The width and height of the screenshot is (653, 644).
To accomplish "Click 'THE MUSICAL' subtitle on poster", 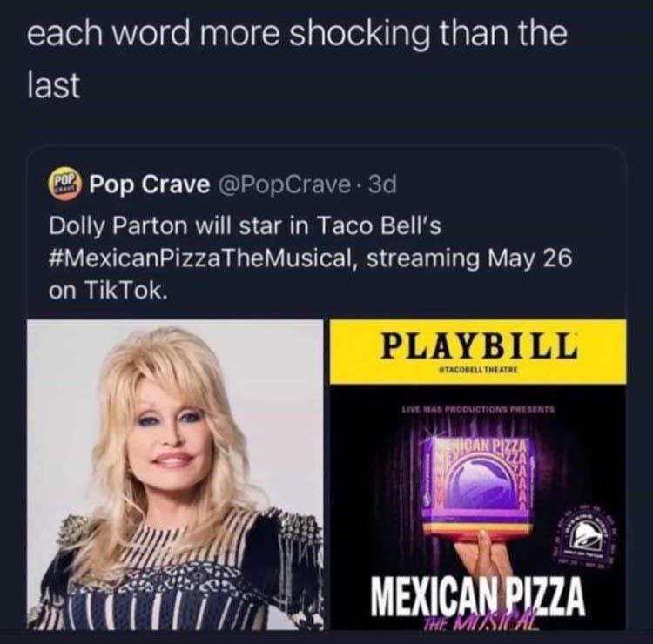I will (x=478, y=622).
